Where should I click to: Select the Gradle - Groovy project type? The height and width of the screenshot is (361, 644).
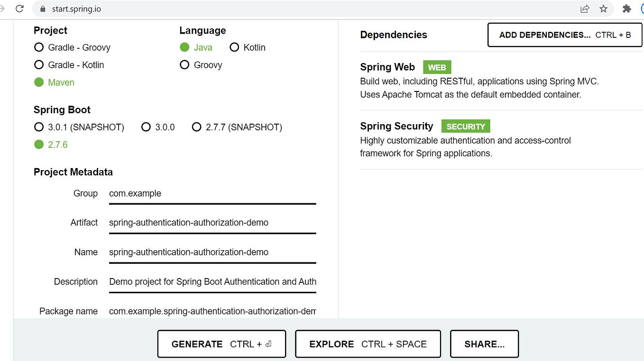[38, 47]
